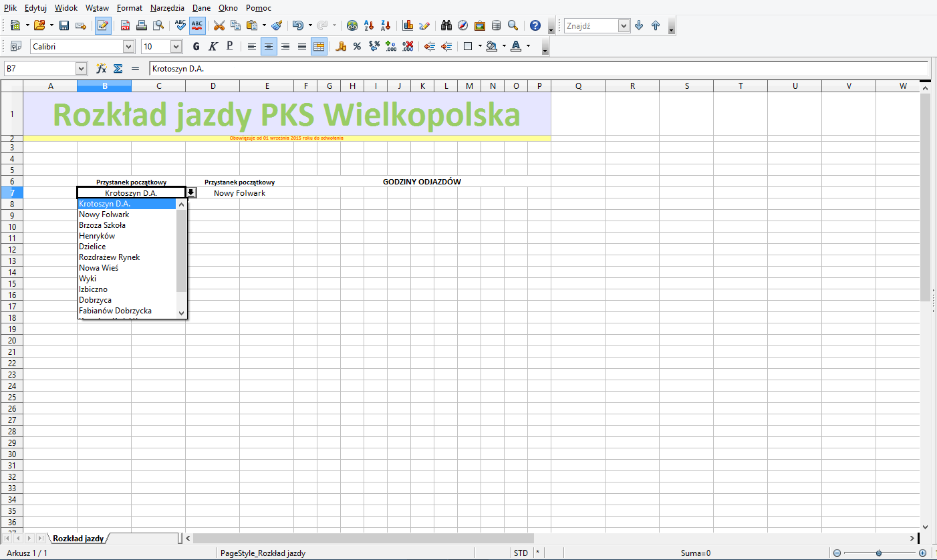
Task: Expand Font Color dropdown arrow
Action: point(528,46)
